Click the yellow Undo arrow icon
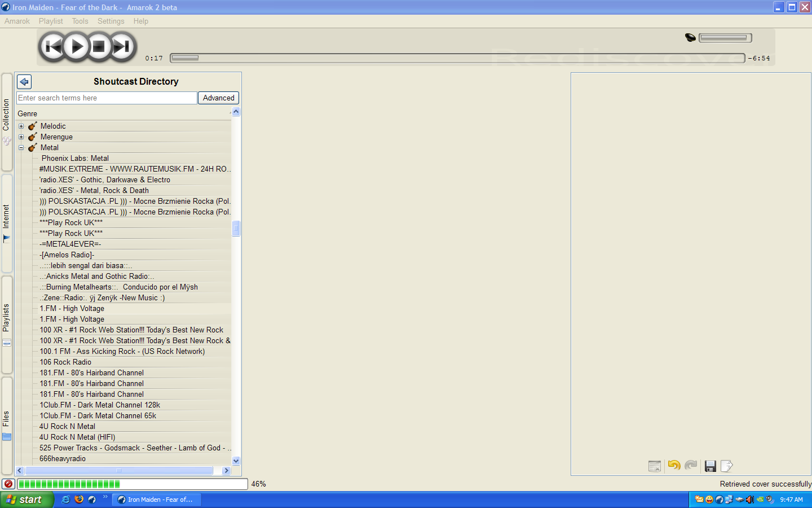 click(674, 465)
